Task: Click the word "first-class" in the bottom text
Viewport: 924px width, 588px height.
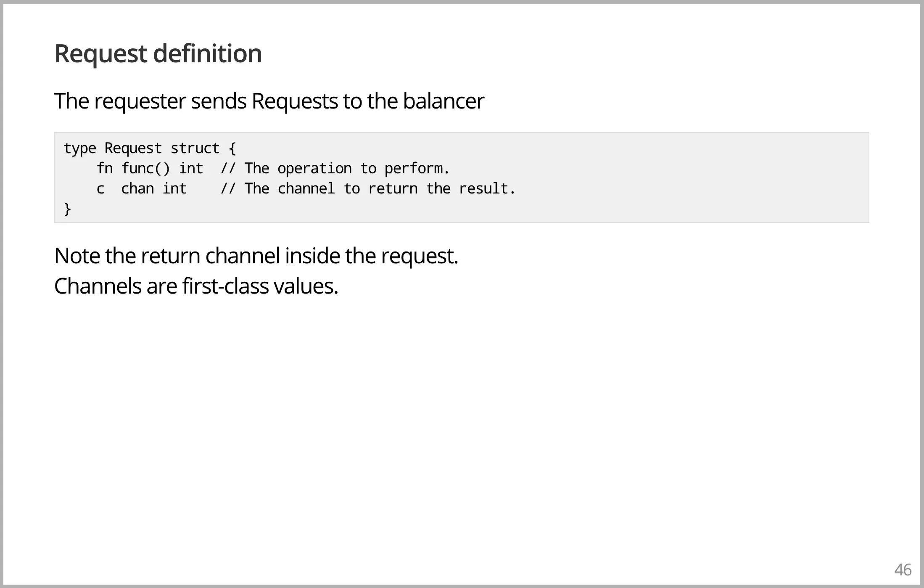Action: pyautogui.click(x=225, y=286)
